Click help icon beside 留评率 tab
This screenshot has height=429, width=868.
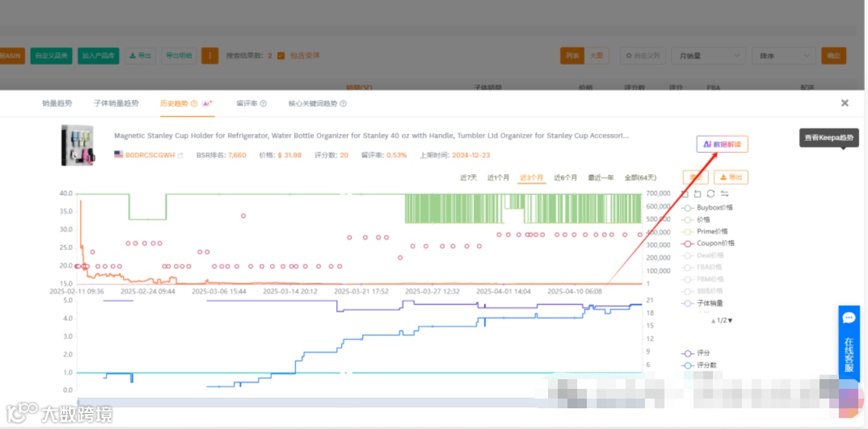[x=264, y=104]
